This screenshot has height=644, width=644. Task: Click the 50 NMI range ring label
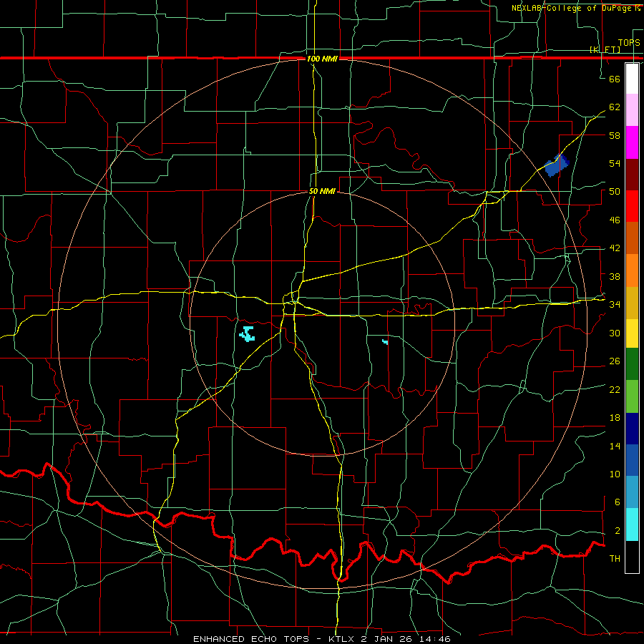point(322,191)
